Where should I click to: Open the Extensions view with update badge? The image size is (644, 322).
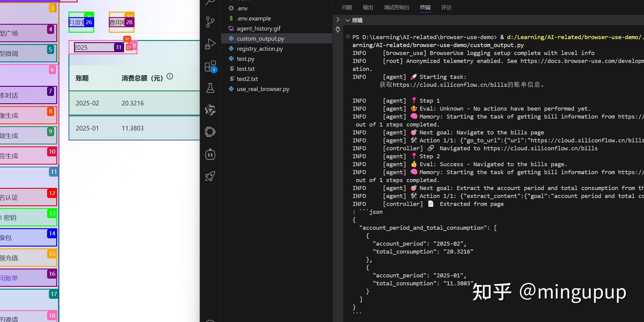coord(210,67)
